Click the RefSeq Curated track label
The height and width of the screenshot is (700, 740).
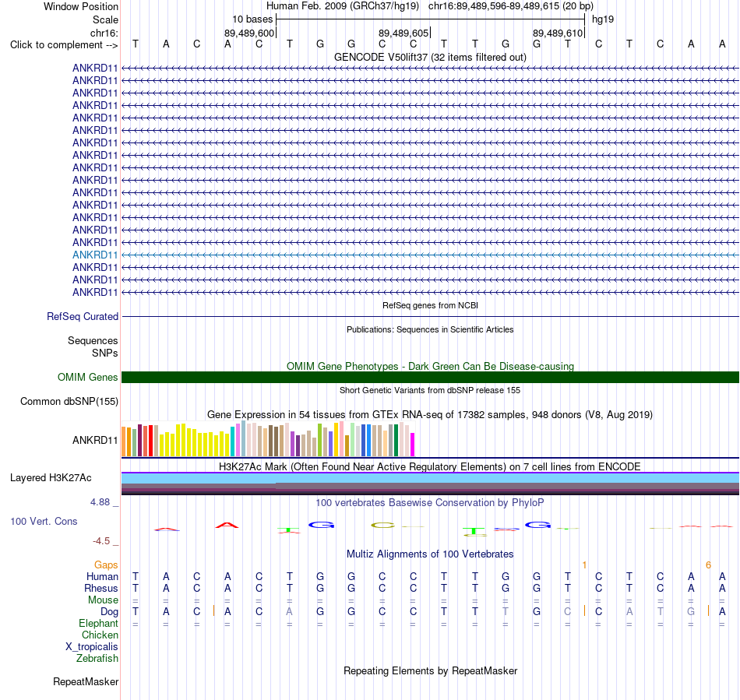82,316
